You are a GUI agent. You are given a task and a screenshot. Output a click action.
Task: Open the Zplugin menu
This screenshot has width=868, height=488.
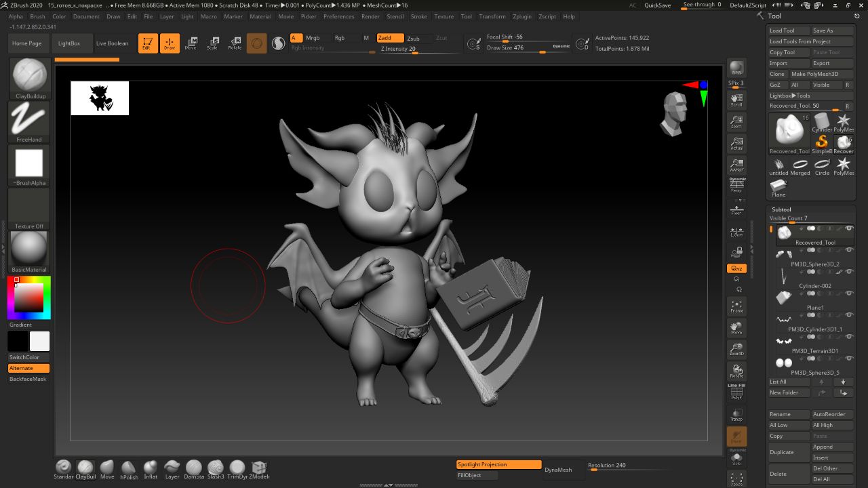coord(521,16)
